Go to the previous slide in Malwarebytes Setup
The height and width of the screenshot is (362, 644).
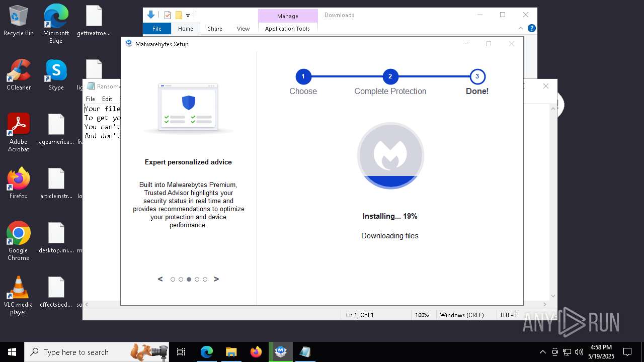(160, 279)
